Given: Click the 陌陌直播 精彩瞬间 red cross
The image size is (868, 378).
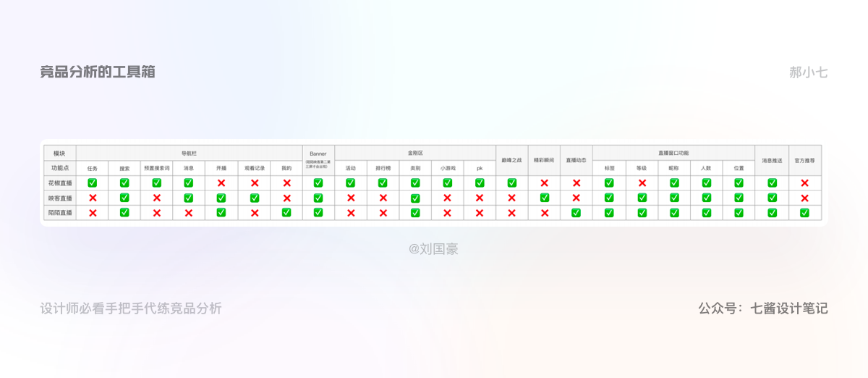Looking at the screenshot, I should 545,213.
